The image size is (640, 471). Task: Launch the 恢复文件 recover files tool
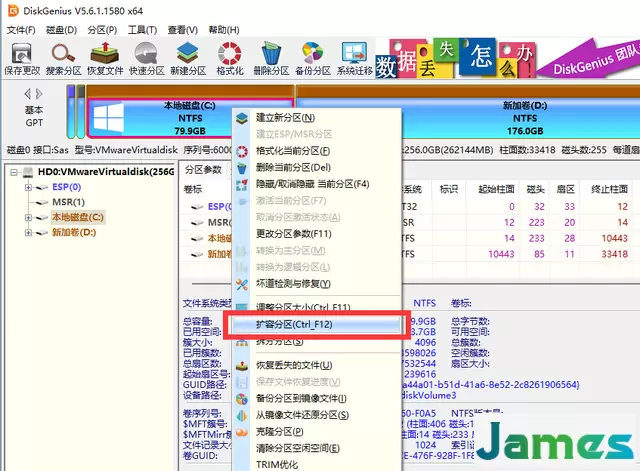tap(105, 59)
